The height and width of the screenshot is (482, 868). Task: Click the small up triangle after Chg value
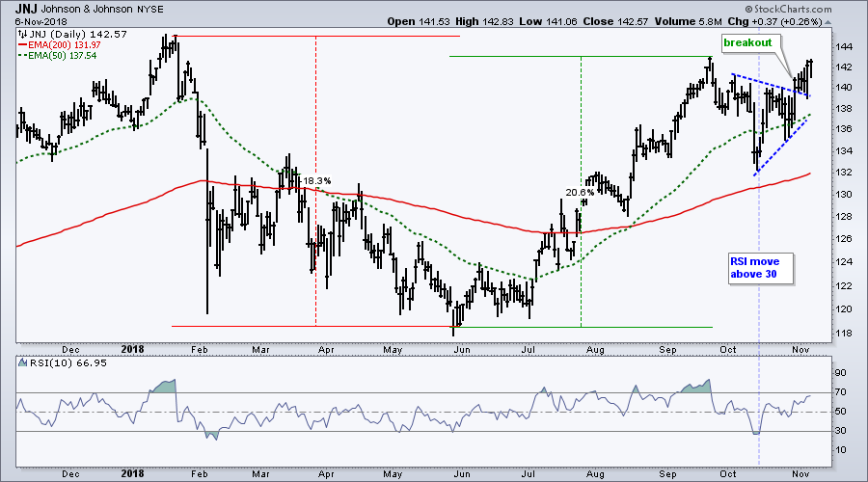[x=828, y=22]
